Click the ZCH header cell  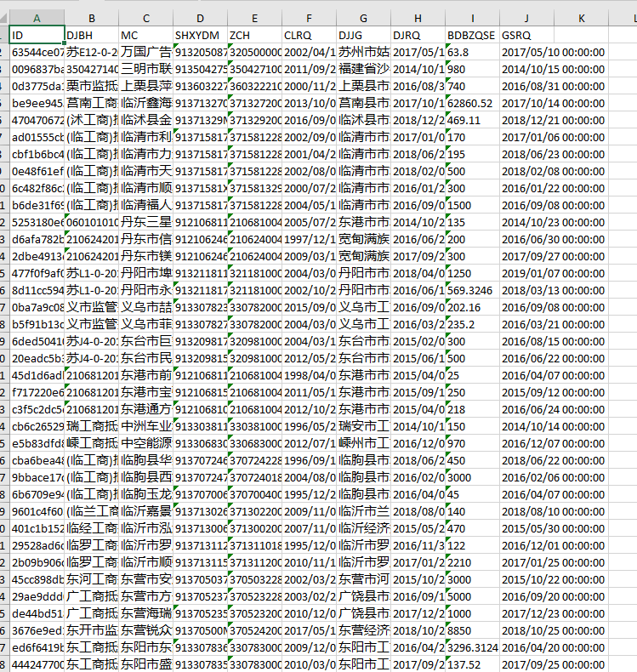tap(255, 35)
